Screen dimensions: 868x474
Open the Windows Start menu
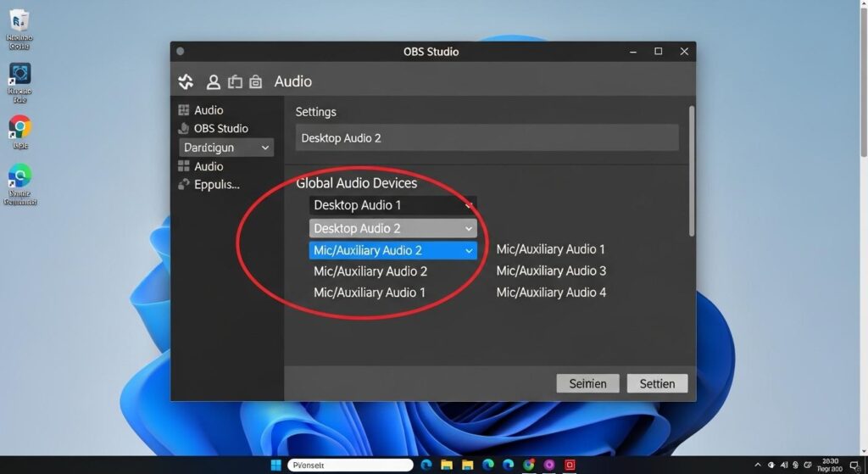point(275,465)
